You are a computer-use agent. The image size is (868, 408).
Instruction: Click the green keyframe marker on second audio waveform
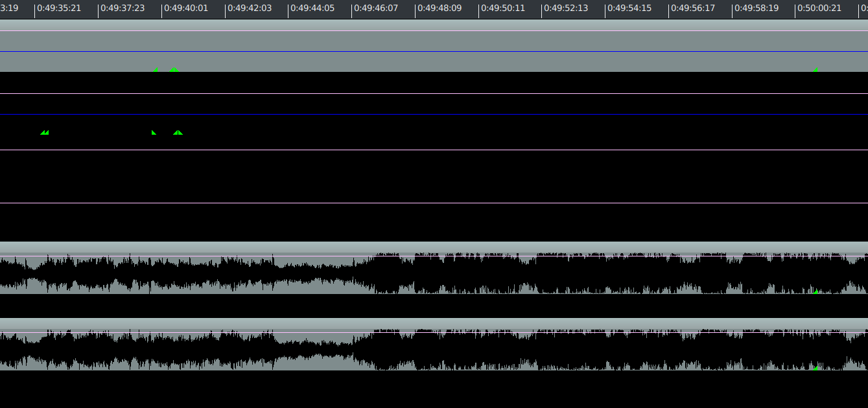tap(816, 368)
